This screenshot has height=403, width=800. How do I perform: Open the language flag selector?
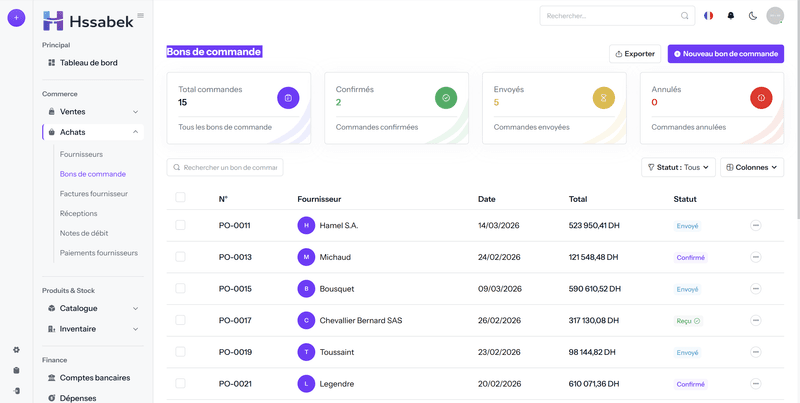pyautogui.click(x=709, y=16)
